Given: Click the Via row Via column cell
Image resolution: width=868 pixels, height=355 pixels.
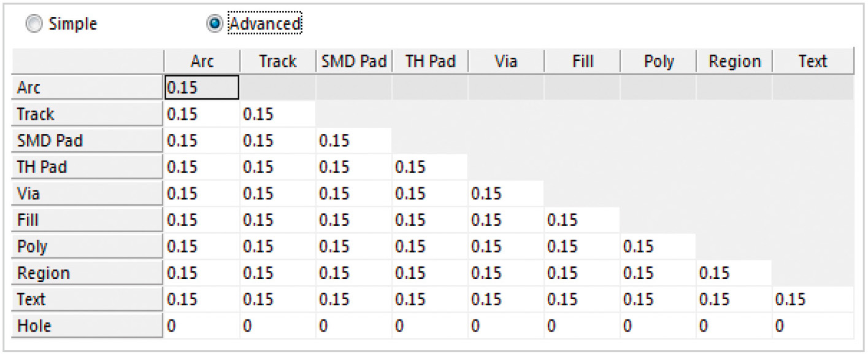Looking at the screenshot, I should pos(505,194).
